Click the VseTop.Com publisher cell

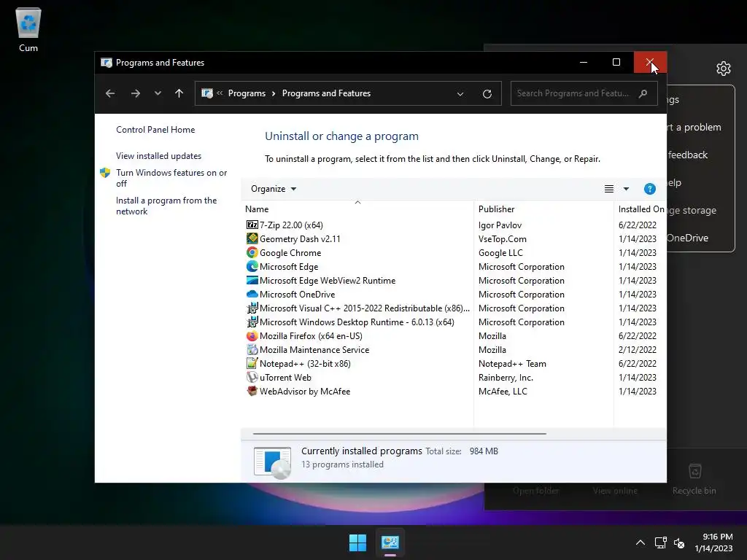(502, 238)
